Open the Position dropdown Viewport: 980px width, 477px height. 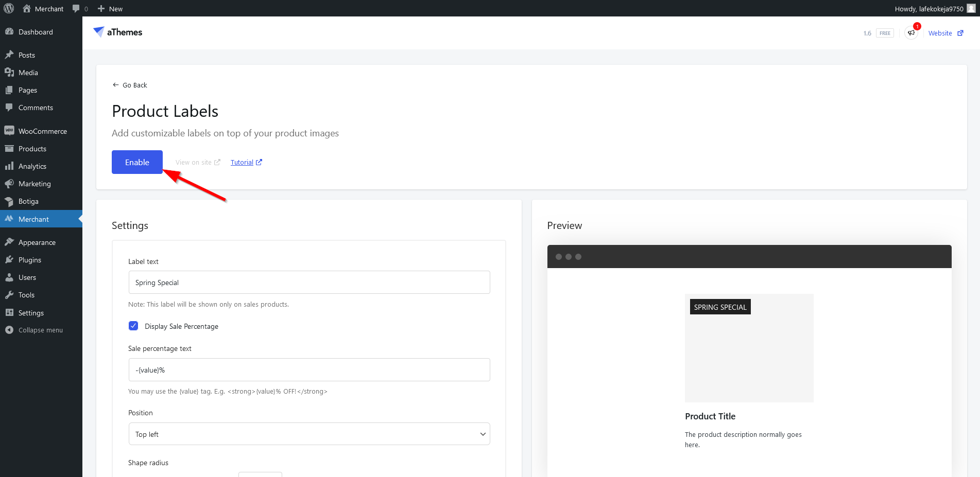tap(309, 434)
